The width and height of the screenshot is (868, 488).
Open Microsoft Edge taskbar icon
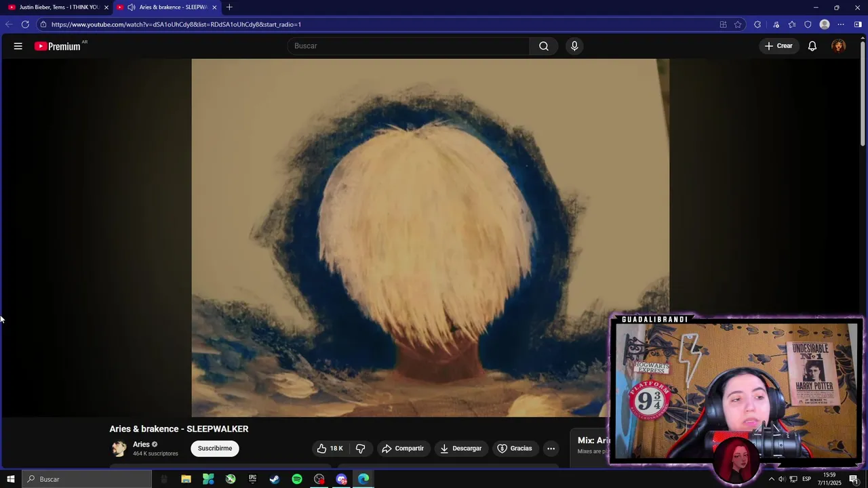coord(363,479)
